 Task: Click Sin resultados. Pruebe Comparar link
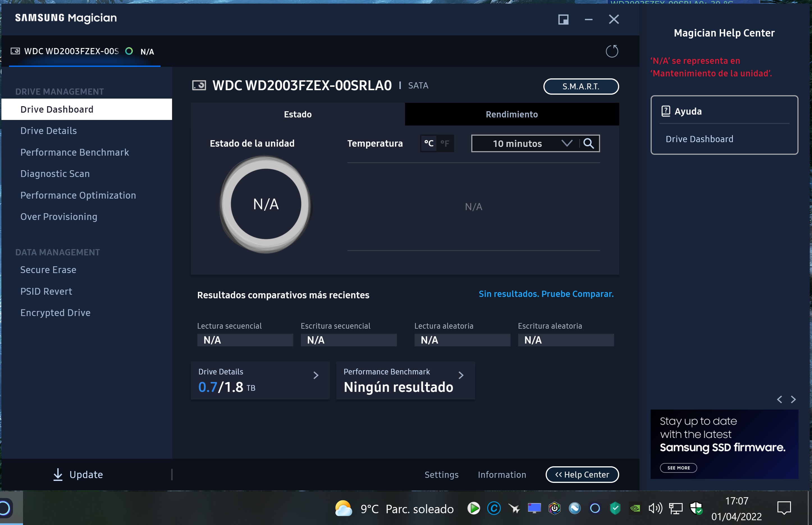pyautogui.click(x=546, y=294)
